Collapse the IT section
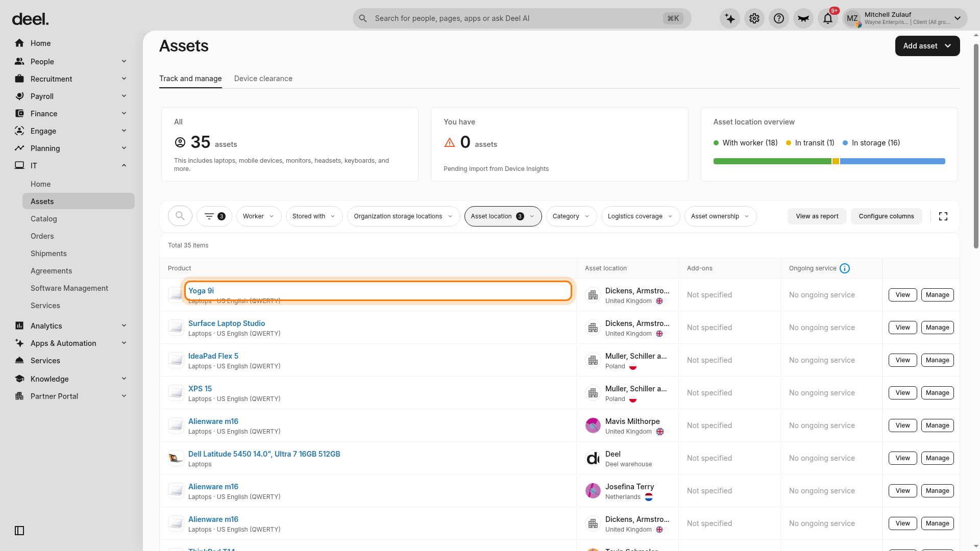The image size is (980, 551). tap(124, 165)
